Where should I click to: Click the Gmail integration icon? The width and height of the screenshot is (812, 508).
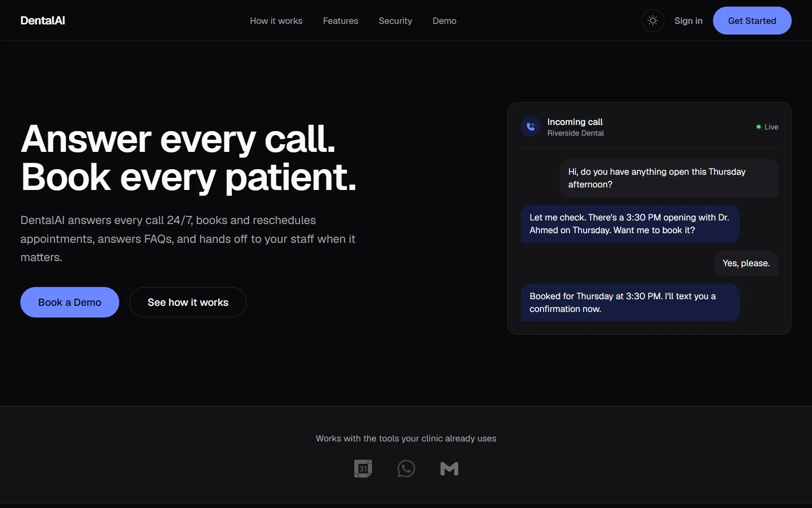[x=449, y=468]
